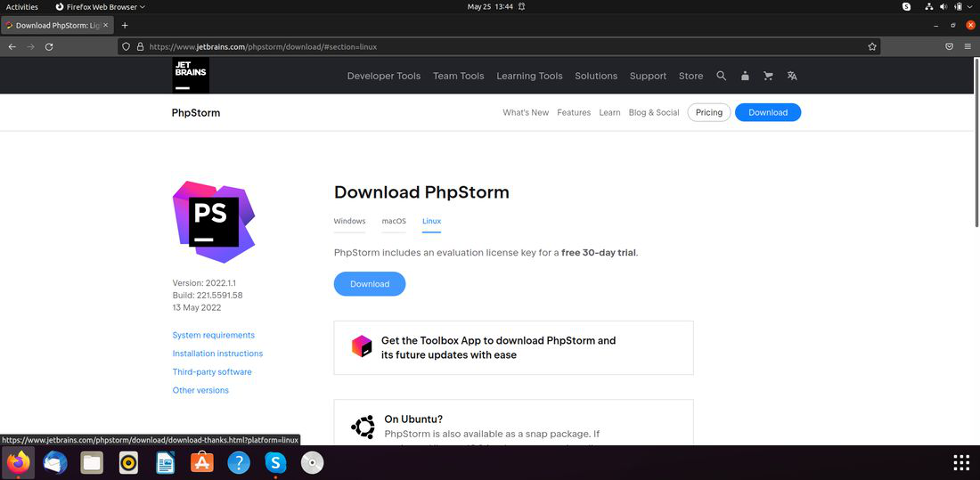
Task: Open the shopping cart icon
Action: [768, 76]
